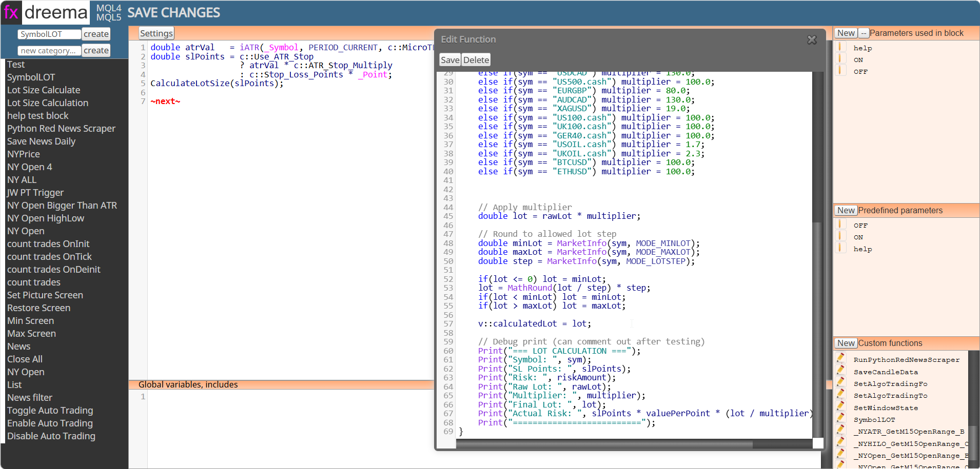Switch to MQL5 mode
Image resolution: width=980 pixels, height=469 pixels.
(109, 17)
